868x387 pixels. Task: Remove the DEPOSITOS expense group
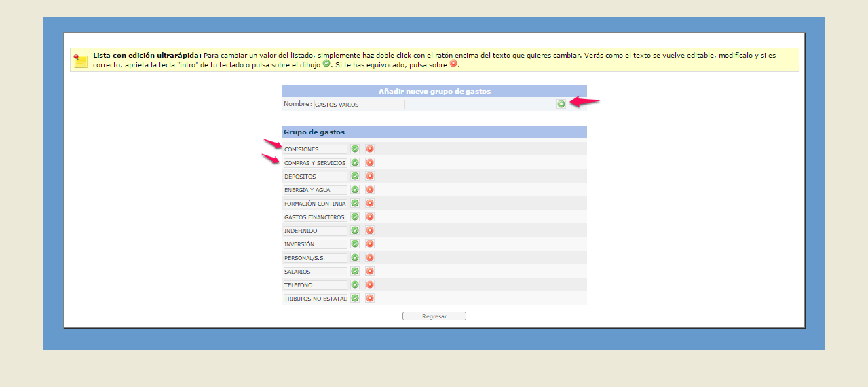370,176
